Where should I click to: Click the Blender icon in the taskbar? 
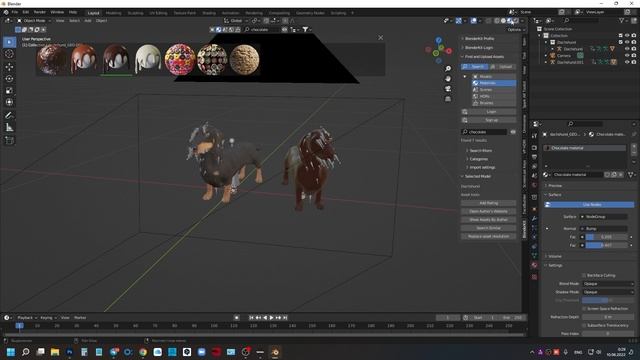click(x=275, y=352)
